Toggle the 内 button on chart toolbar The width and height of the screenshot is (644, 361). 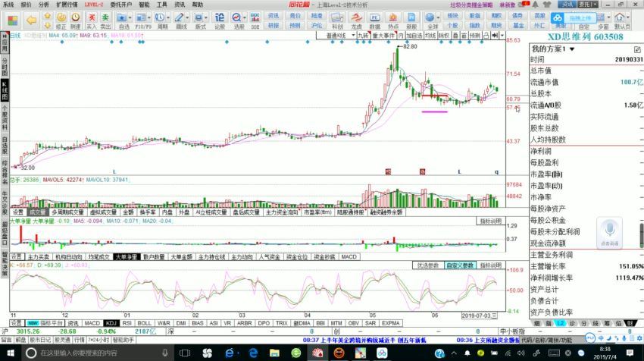coord(401,36)
